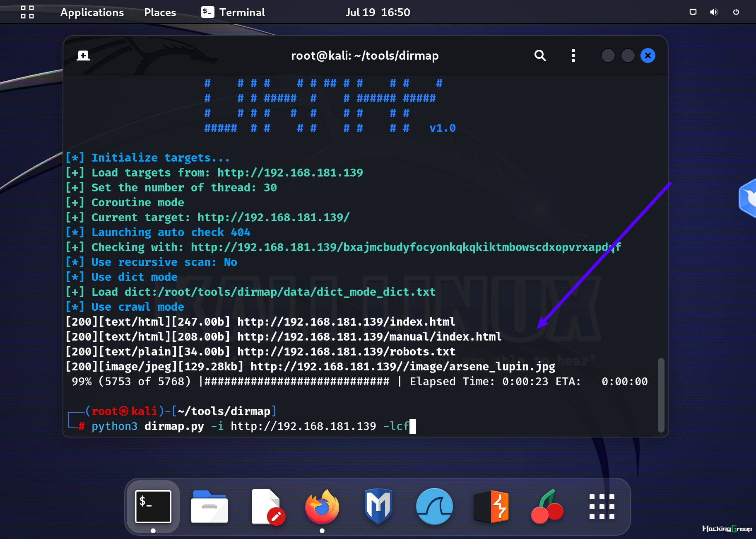Launch Burp Suite from the dock
Screen dimensions: 756x539
click(x=491, y=506)
